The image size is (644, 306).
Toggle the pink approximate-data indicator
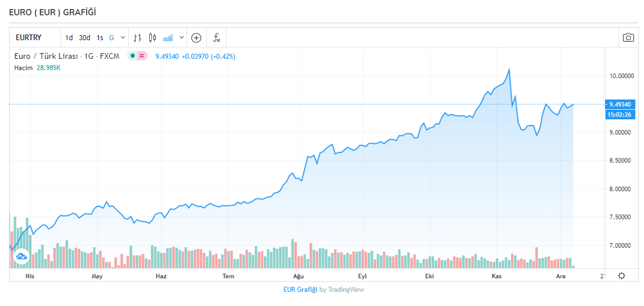141,56
